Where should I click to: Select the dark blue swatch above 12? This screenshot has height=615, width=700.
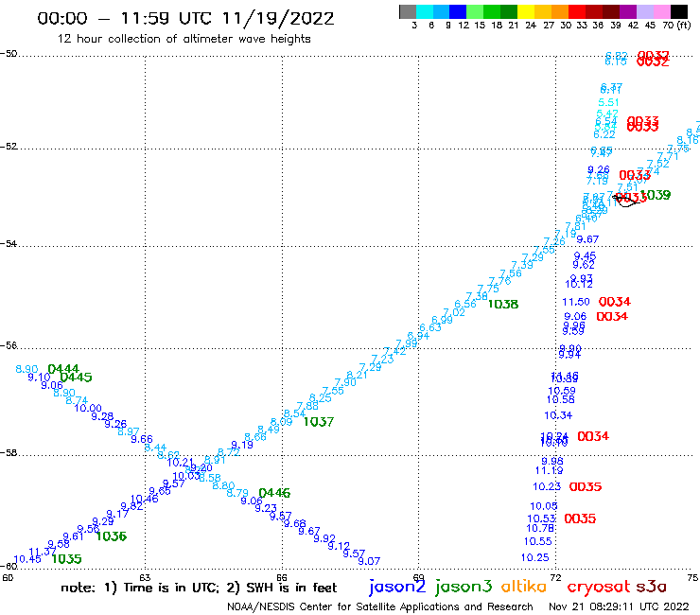click(458, 11)
